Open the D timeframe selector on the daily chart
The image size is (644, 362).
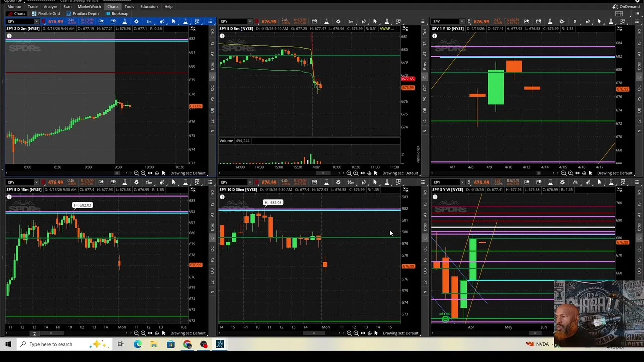pos(575,21)
